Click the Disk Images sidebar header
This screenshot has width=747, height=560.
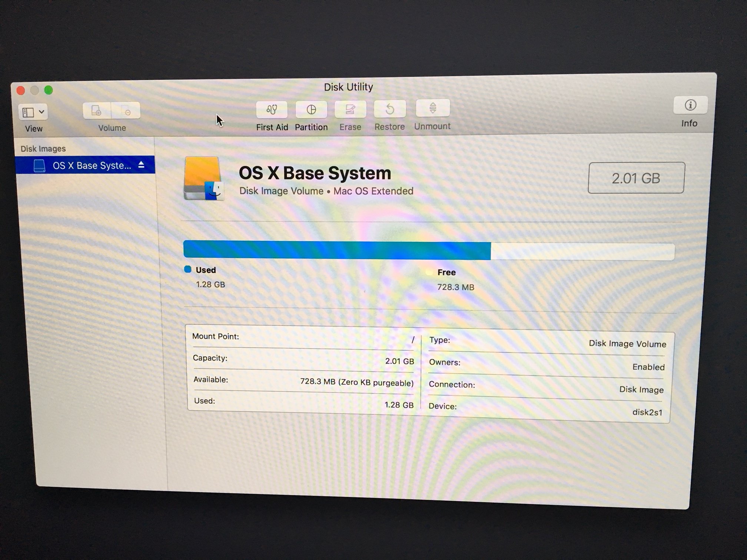(x=43, y=149)
